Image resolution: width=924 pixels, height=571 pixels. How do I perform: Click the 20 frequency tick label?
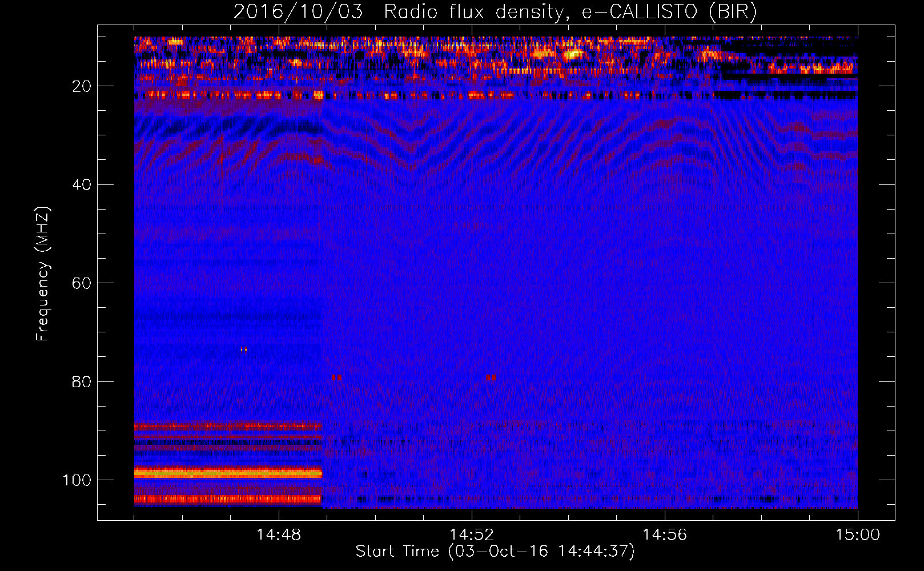click(82, 86)
